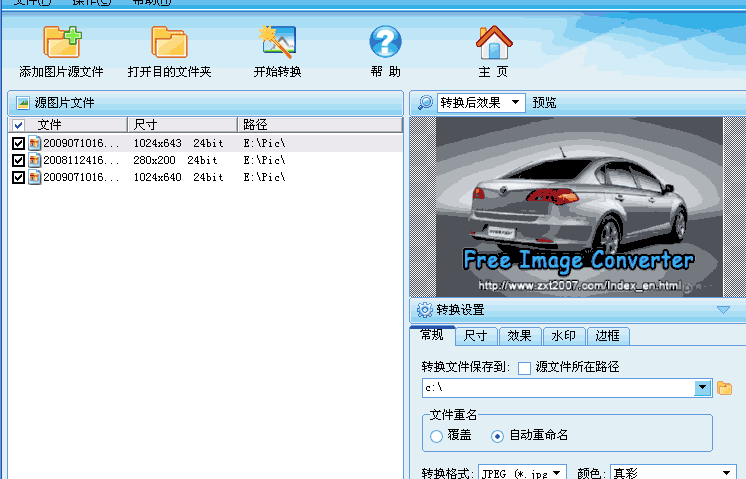Open the destination folder (打开目的文件夹) icon
This screenshot has width=746, height=479.
pos(169,42)
